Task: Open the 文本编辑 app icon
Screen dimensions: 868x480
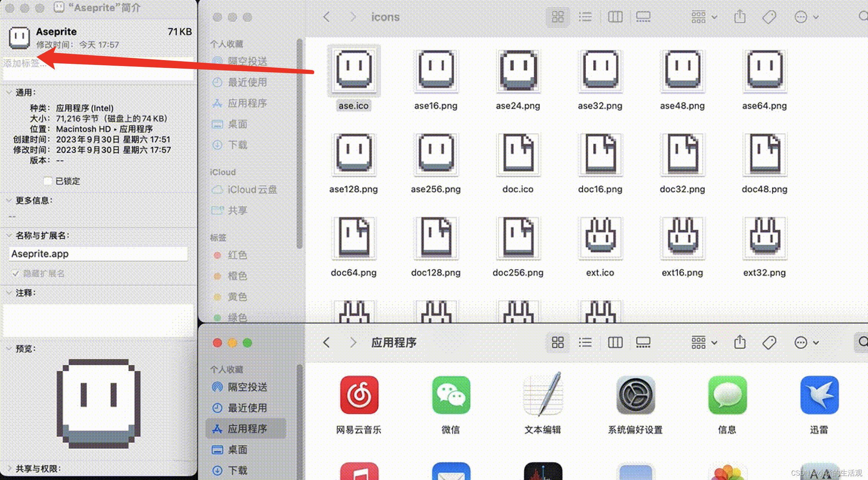Action: tap(543, 395)
